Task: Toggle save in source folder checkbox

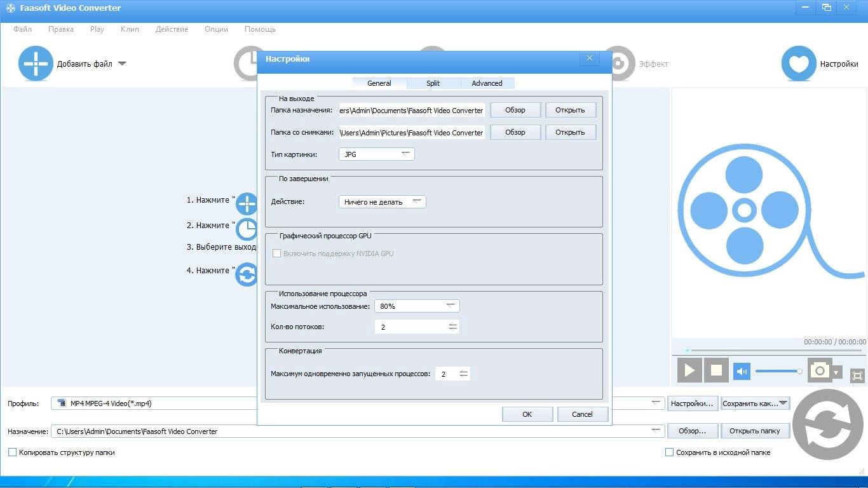Action: pyautogui.click(x=669, y=452)
